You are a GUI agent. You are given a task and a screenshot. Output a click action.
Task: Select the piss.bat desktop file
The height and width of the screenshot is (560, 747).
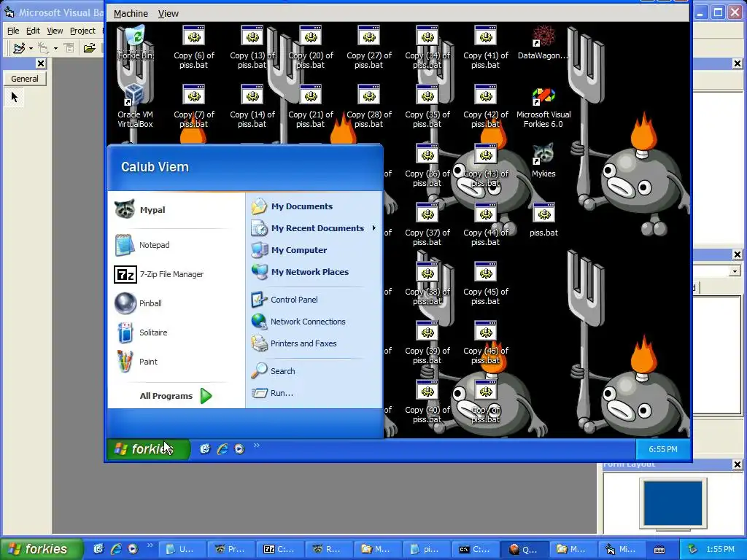tap(543, 220)
